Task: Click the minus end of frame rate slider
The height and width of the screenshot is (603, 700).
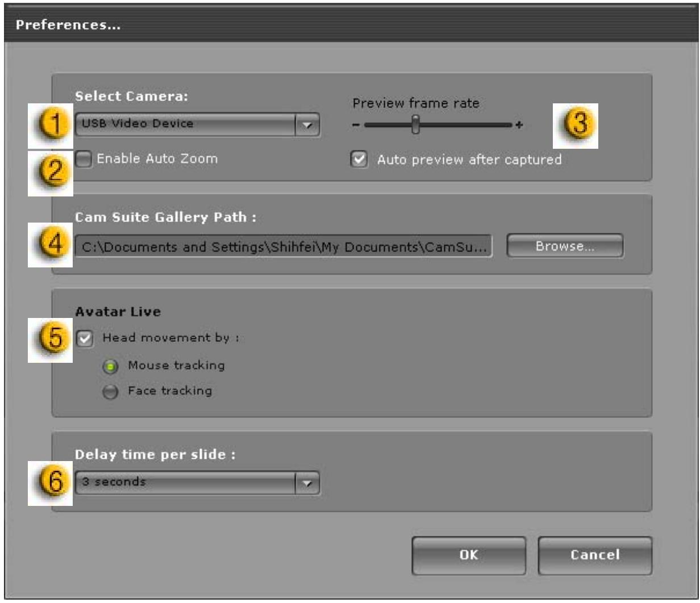Action: [356, 125]
